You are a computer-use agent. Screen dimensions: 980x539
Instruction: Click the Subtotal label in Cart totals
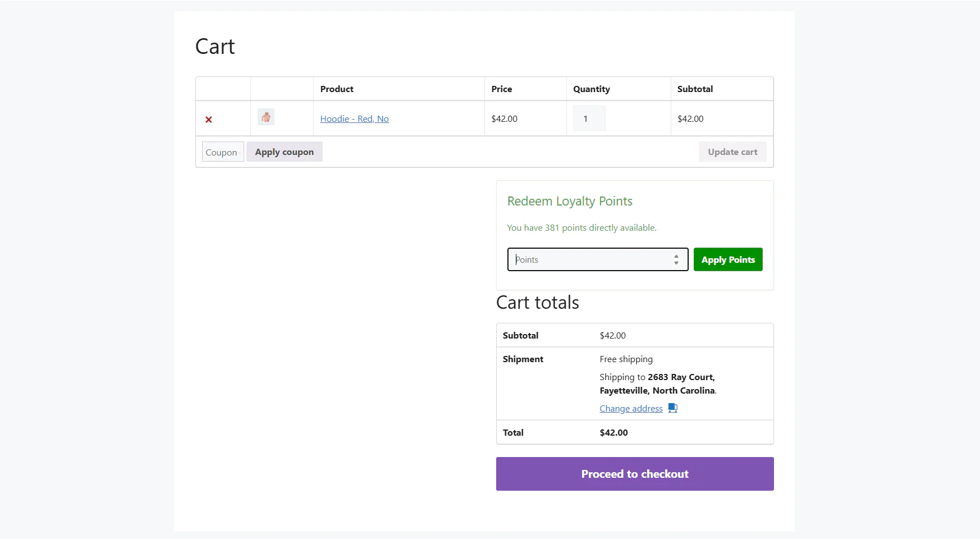click(520, 335)
